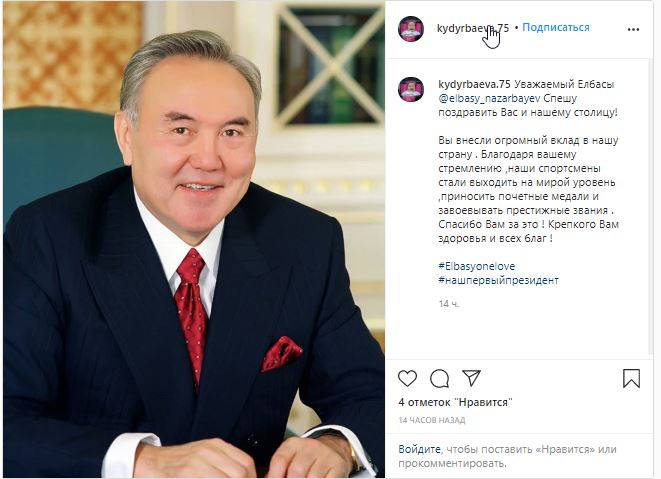Click the Подписаться follow link

coord(556,27)
